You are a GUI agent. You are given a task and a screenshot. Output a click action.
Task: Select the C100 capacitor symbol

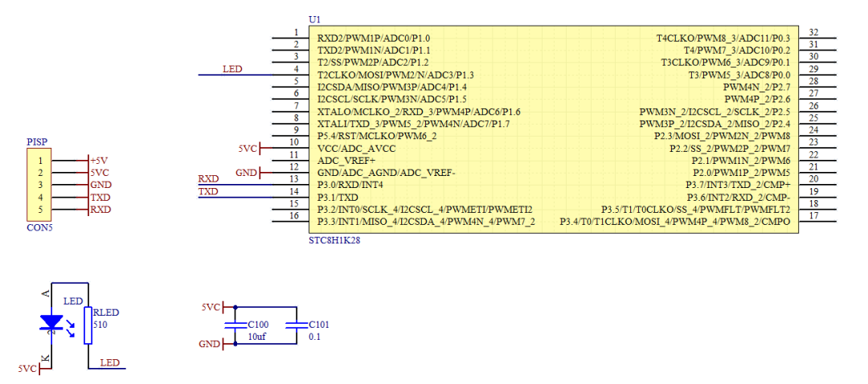pyautogui.click(x=236, y=325)
